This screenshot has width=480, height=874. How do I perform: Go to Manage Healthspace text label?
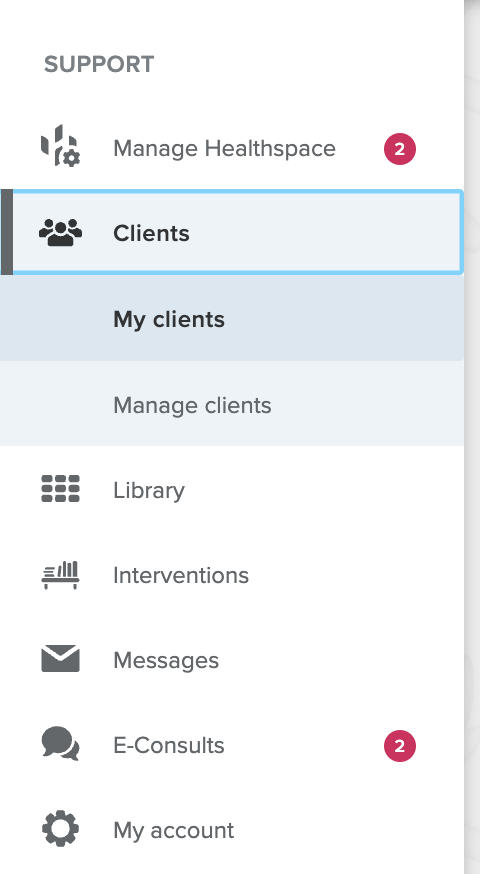[x=224, y=148]
